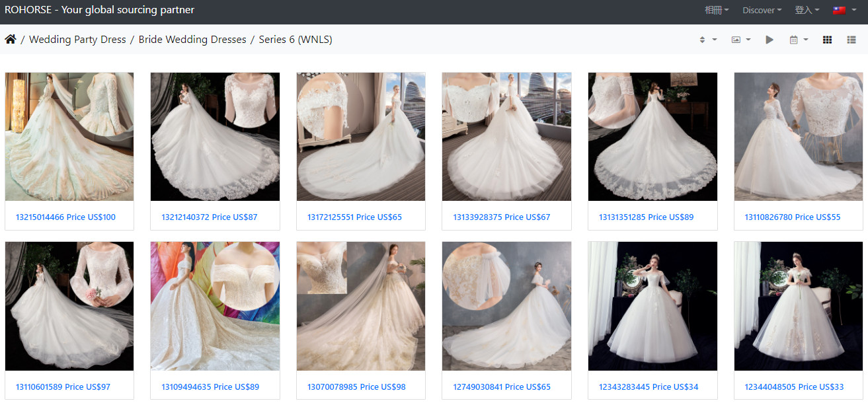Switch to list view layout
The image size is (868, 405).
[x=851, y=40]
